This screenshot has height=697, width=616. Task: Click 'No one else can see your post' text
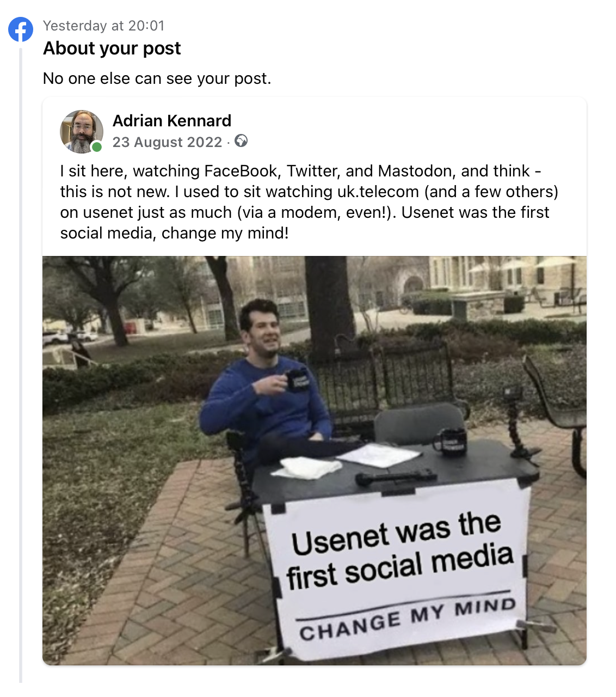tap(157, 78)
